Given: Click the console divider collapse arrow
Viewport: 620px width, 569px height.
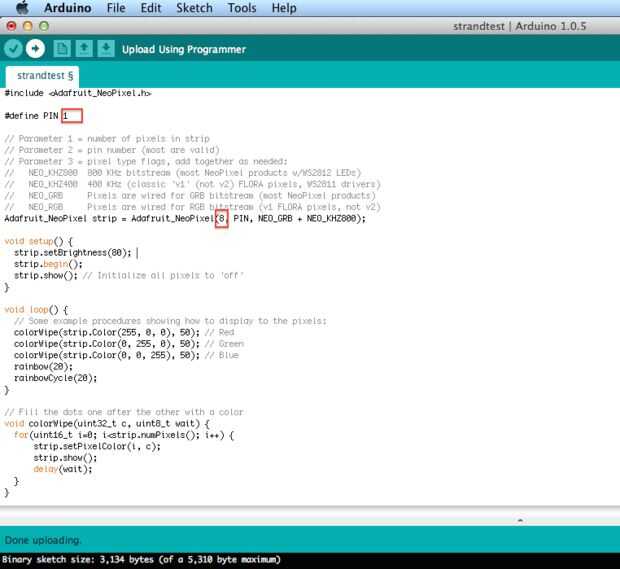Looking at the screenshot, I should (x=520, y=520).
